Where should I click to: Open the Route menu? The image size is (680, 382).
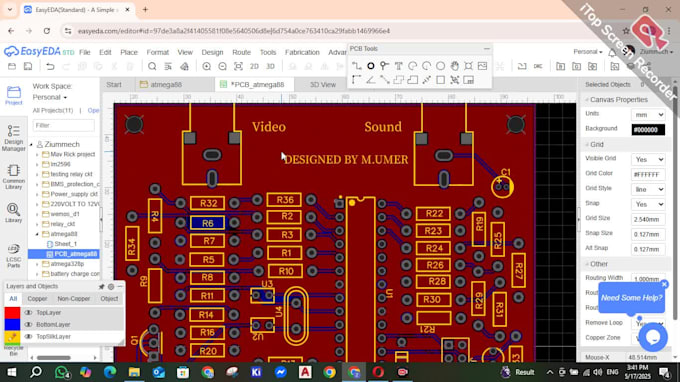tap(242, 52)
